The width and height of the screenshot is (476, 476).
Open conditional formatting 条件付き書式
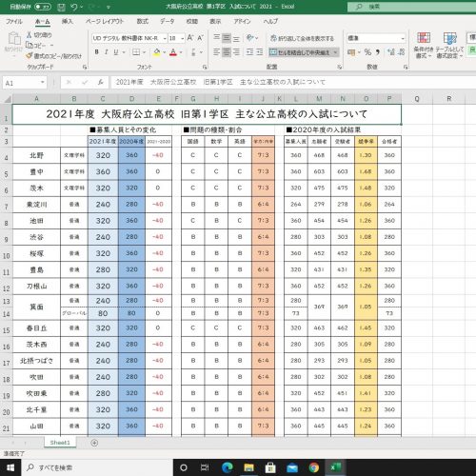click(424, 46)
